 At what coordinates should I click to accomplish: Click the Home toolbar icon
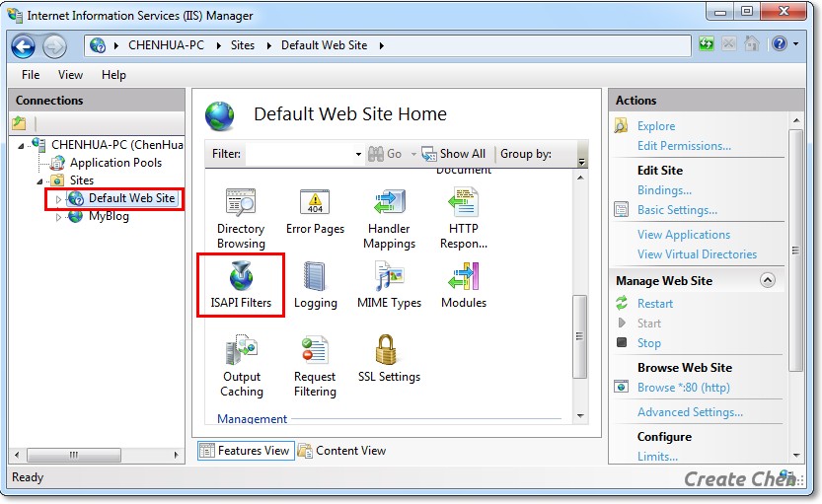tap(751, 43)
